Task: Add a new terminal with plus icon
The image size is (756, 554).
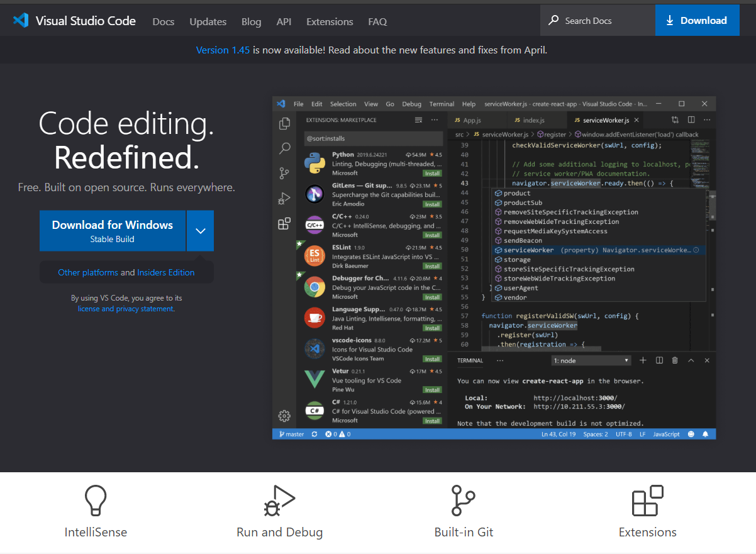Action: pos(643,360)
